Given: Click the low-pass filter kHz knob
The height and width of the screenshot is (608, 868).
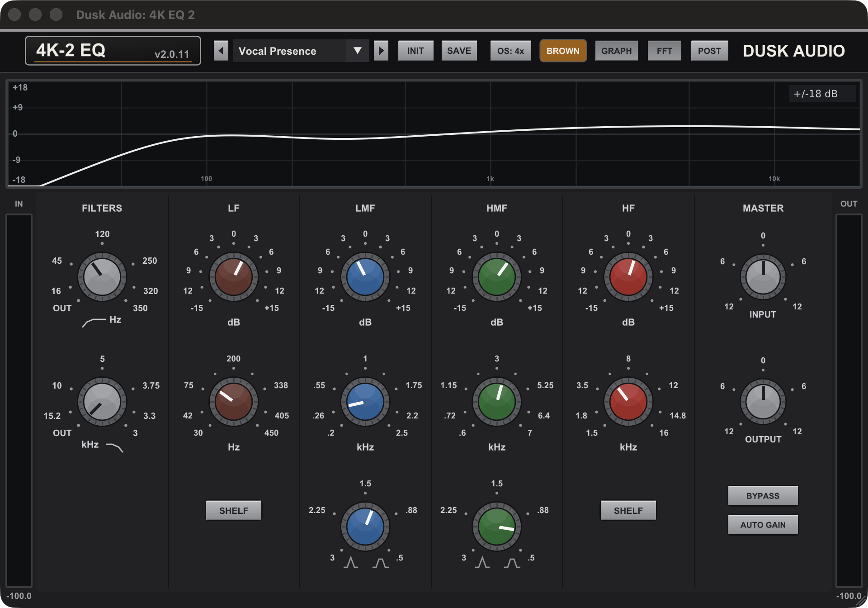Looking at the screenshot, I should 102,402.
